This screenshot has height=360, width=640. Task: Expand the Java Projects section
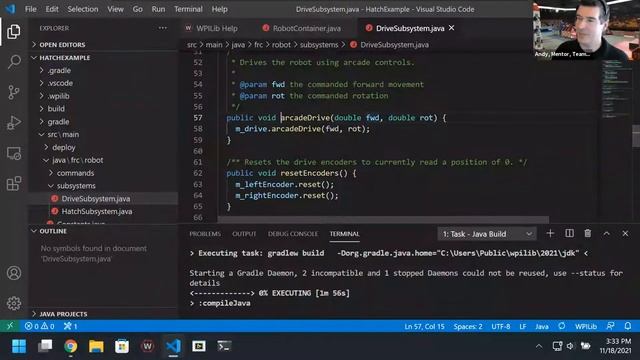click(63, 314)
